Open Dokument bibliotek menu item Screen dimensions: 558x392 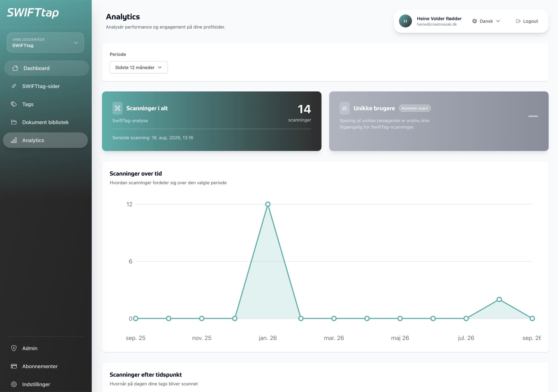(45, 122)
